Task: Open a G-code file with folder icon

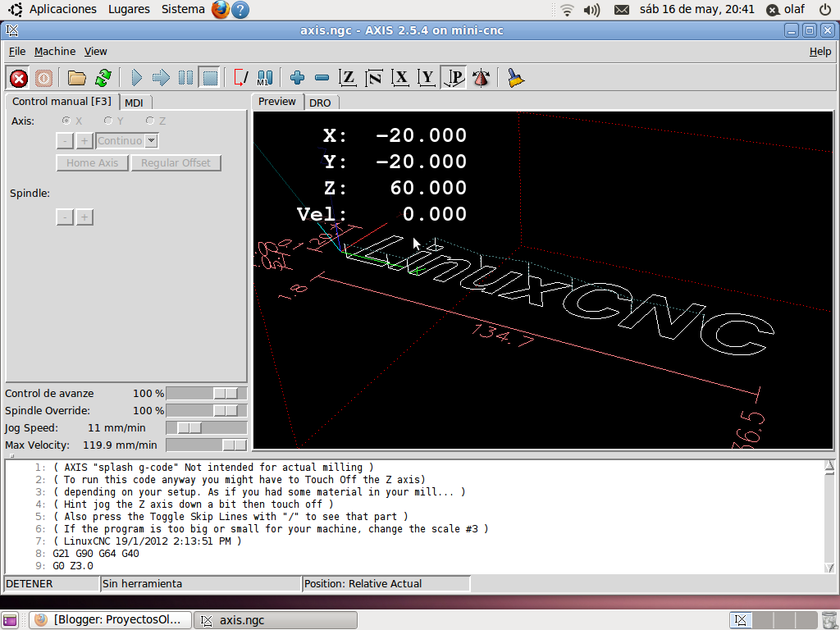Action: coord(76,78)
